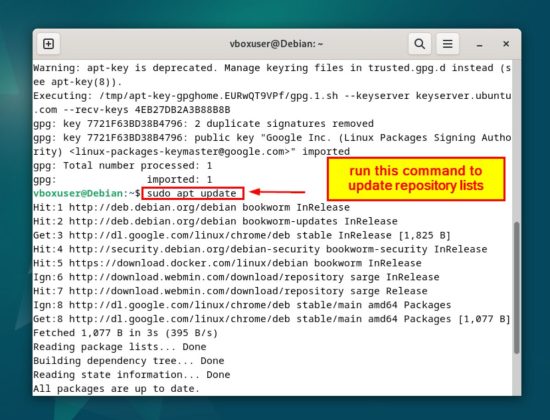This screenshot has width=550, height=420.
Task: Click the yellow annotation callout box
Action: click(416, 179)
